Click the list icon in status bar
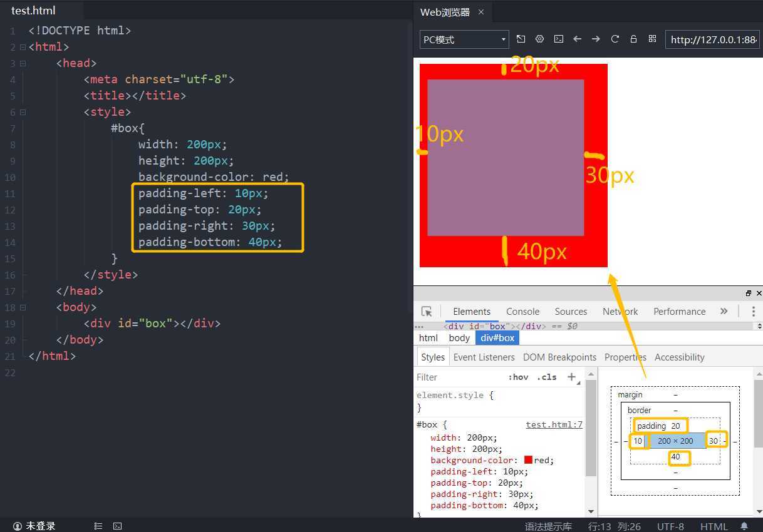The width and height of the screenshot is (763, 532). (98, 526)
